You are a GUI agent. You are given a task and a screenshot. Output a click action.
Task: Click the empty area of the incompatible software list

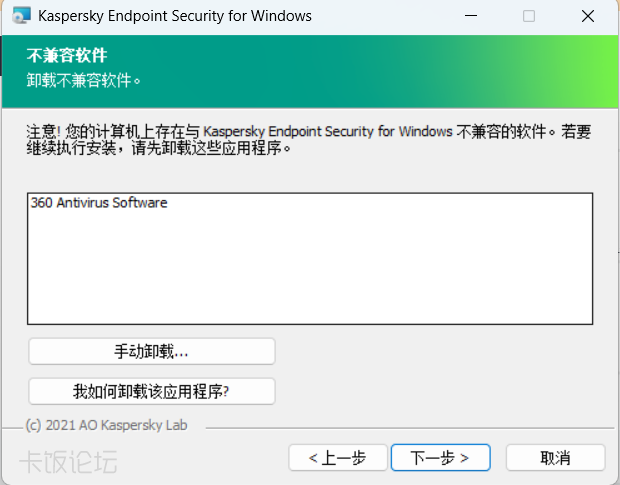(310, 270)
